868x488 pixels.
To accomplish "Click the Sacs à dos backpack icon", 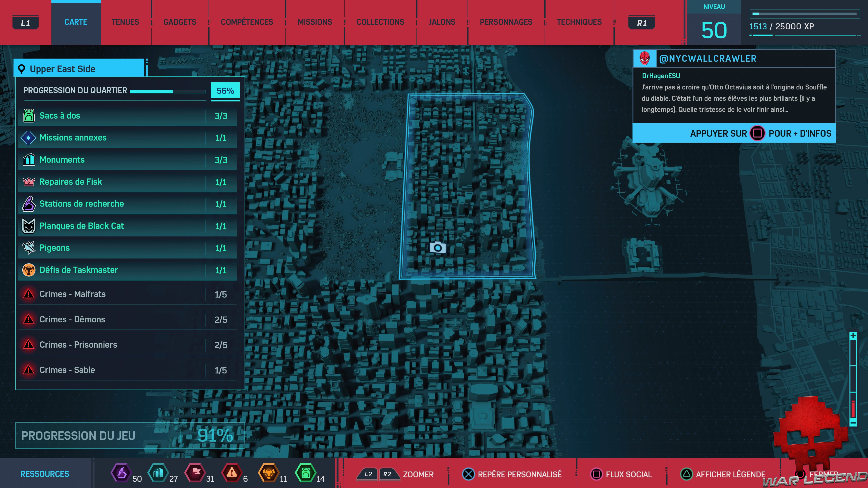I will (x=29, y=115).
